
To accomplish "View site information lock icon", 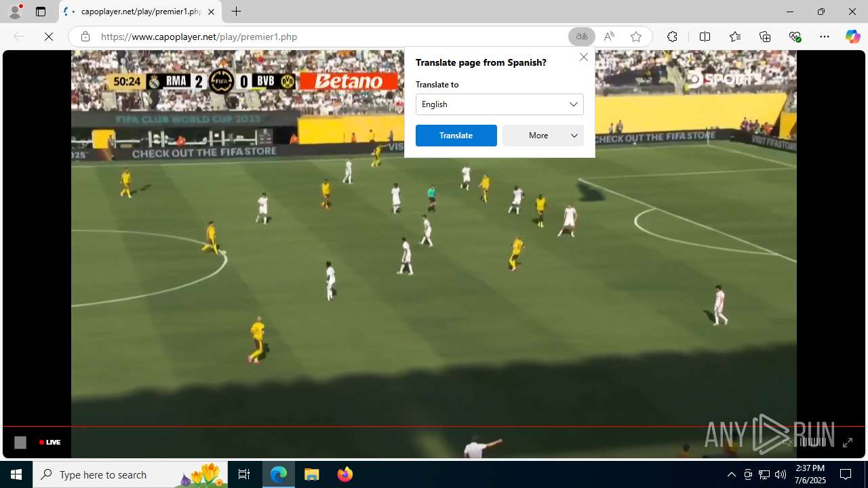I will (x=85, y=37).
